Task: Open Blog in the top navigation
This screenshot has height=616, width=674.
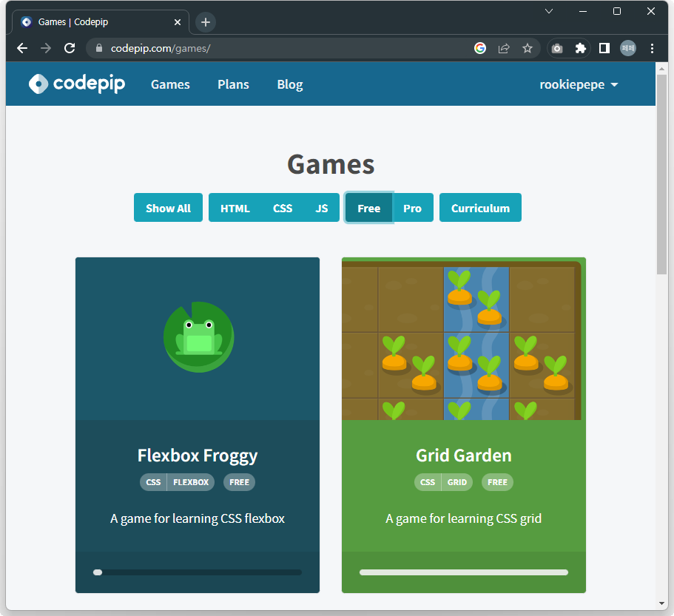Action: pos(290,84)
